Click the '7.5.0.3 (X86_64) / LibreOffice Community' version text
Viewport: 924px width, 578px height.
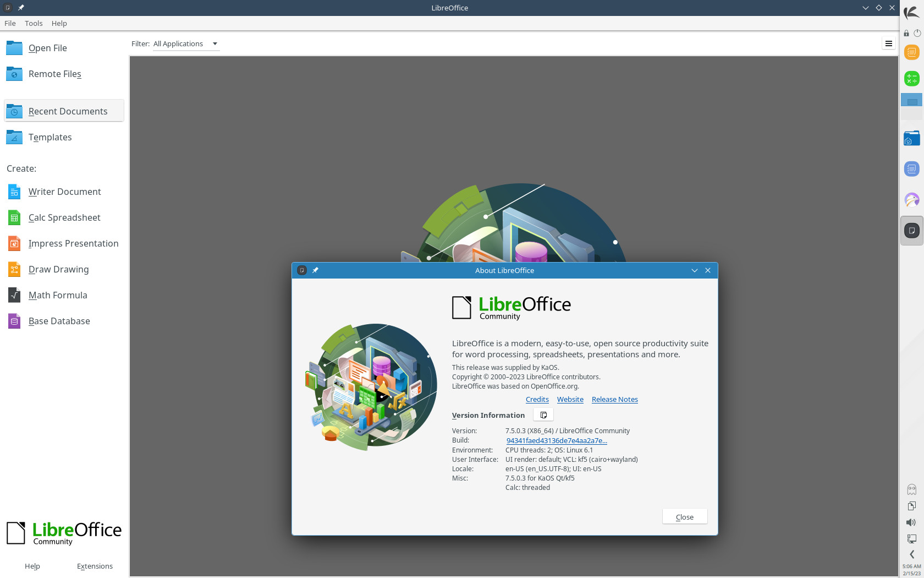[x=568, y=431]
